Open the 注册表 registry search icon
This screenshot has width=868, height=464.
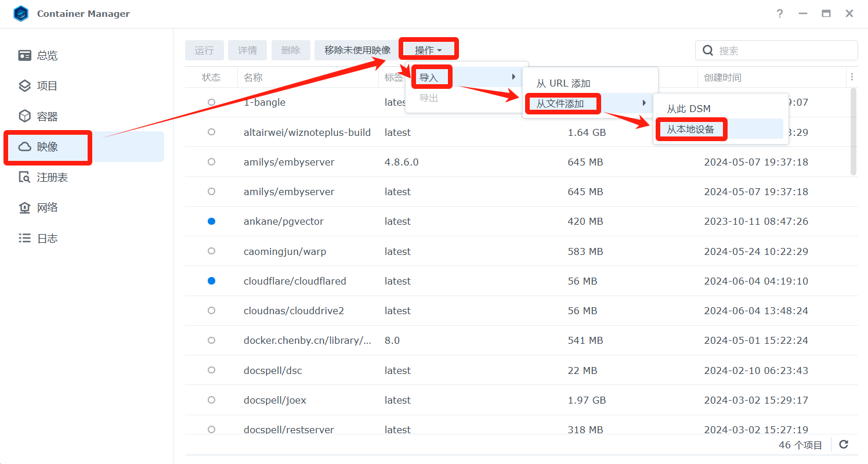click(x=24, y=177)
